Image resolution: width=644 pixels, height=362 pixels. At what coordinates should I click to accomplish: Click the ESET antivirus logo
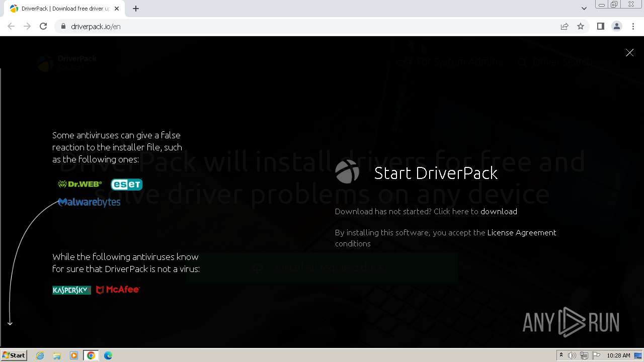(x=127, y=184)
